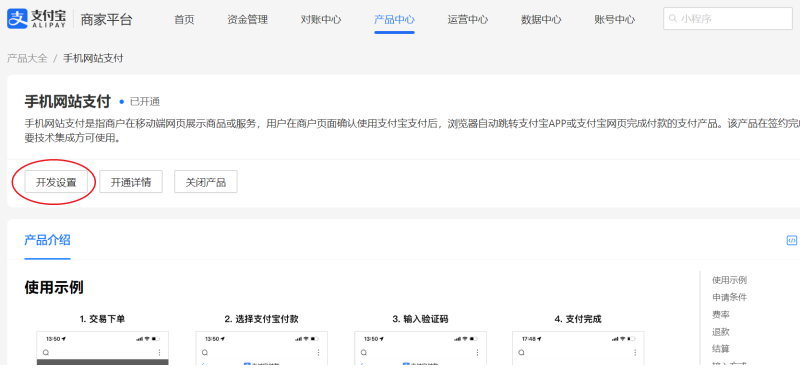Viewport: 800px width, 380px height.
Task: Open the 资金管理 menu
Action: pos(247,20)
